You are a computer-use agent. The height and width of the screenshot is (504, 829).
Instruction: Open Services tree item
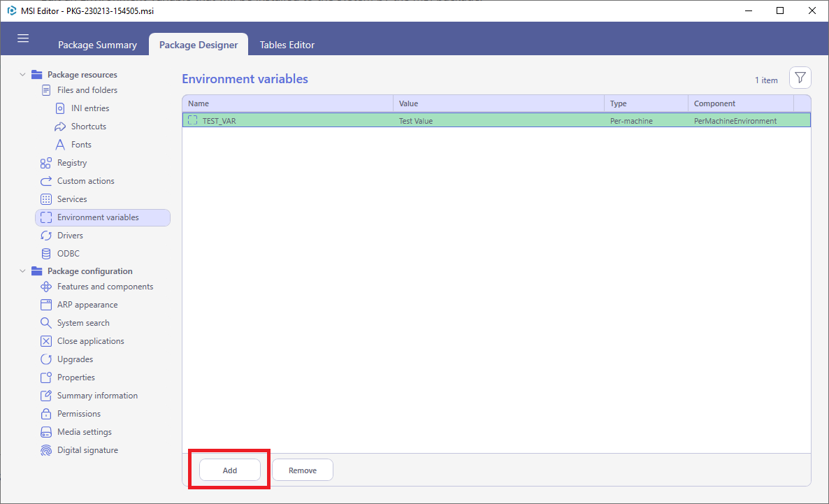click(x=72, y=199)
